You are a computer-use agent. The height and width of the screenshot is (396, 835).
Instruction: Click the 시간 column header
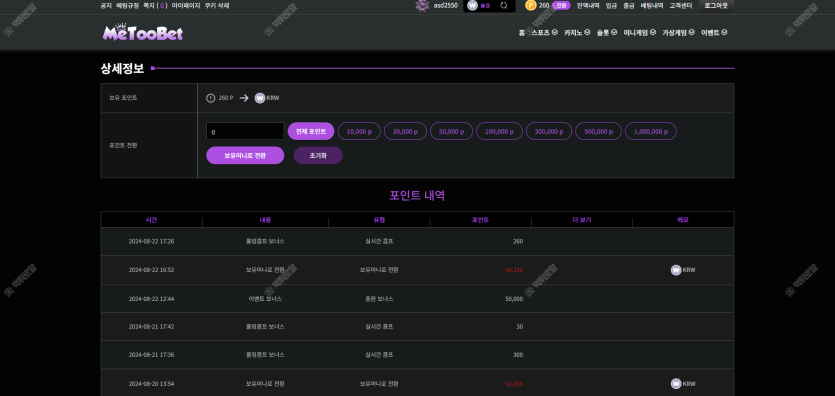coord(151,220)
